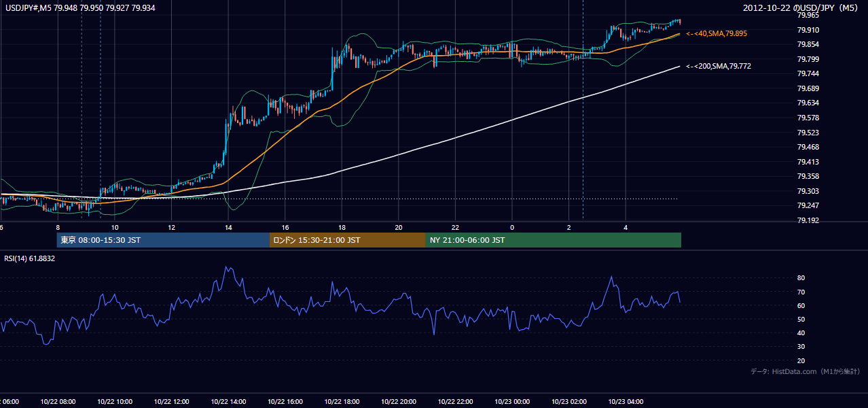
Task: Click the RSI 60 level label
Action: 801,305
